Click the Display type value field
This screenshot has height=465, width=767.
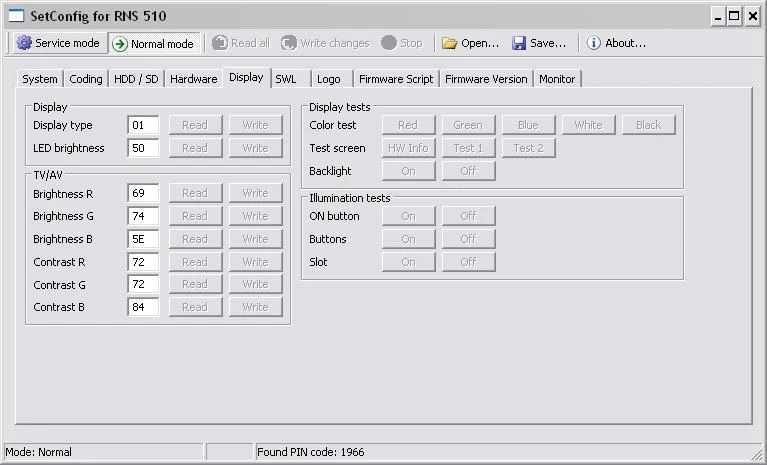(x=143, y=125)
